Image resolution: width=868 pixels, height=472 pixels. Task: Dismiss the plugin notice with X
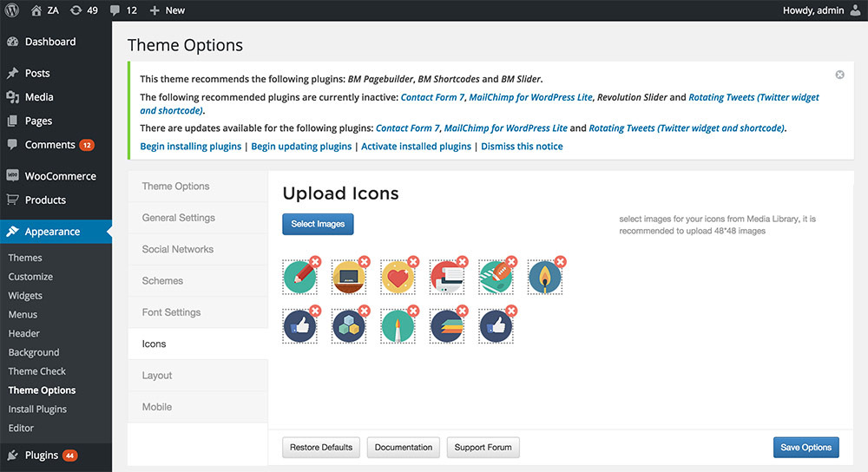click(839, 75)
